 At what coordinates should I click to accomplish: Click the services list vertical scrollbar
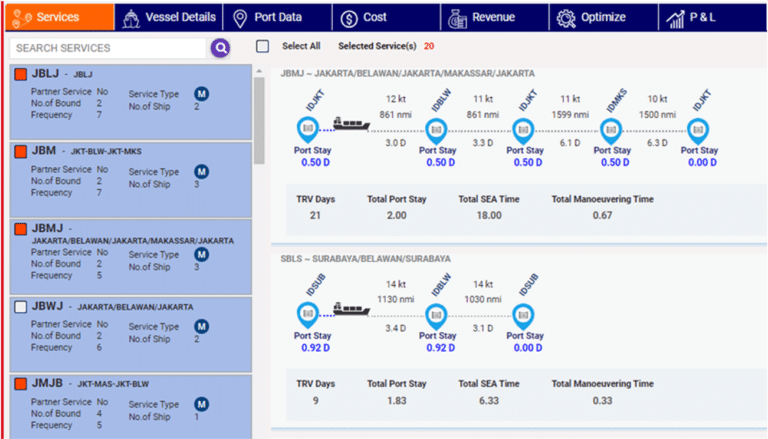pos(260,120)
